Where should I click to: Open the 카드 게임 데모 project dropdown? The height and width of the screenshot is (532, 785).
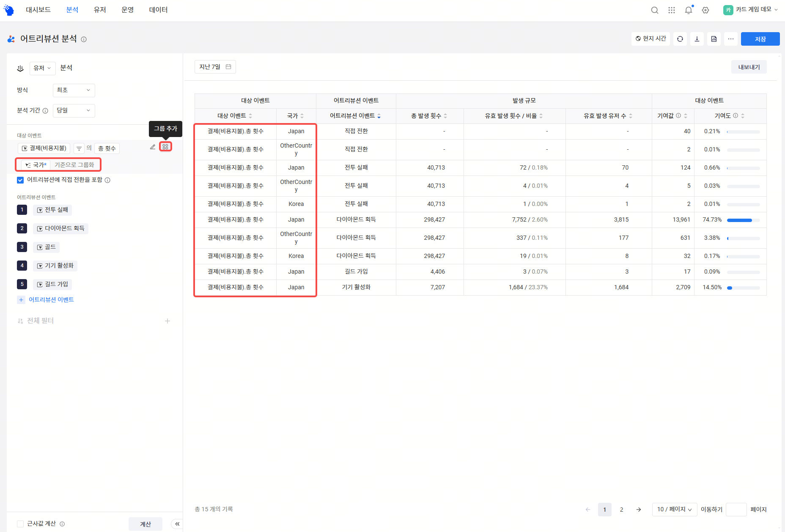(750, 10)
